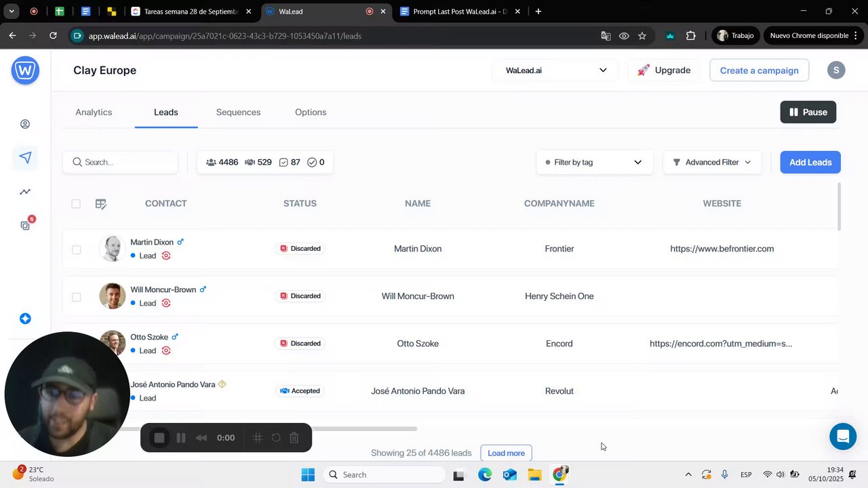Open the Sequences tab
This screenshot has width=868, height=488.
[238, 113]
